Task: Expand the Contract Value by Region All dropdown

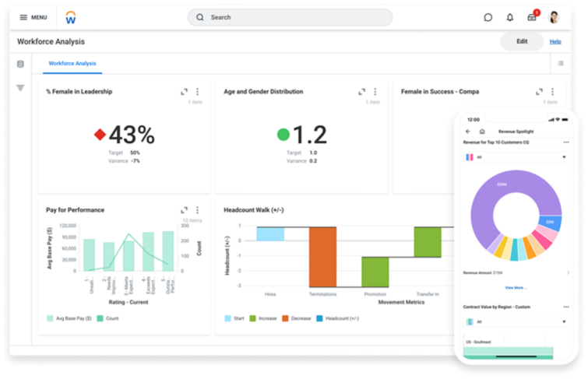Action: coord(516,321)
